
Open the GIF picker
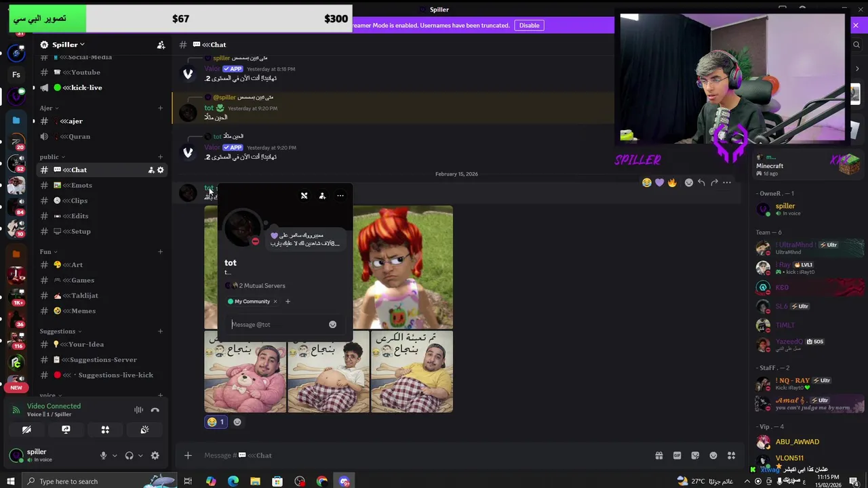[x=677, y=455]
